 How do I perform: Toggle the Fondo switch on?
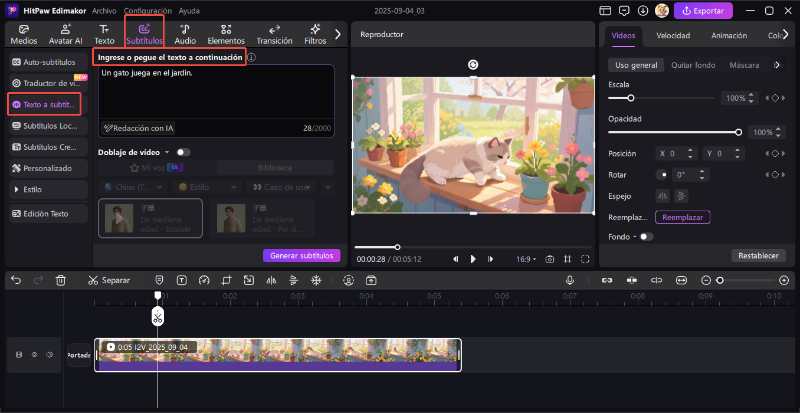click(x=646, y=237)
